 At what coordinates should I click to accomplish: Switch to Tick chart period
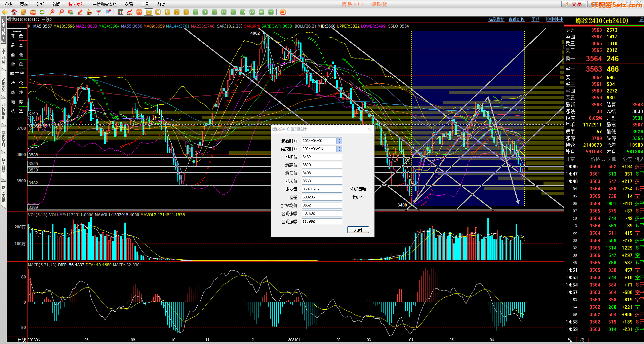[x=139, y=12]
